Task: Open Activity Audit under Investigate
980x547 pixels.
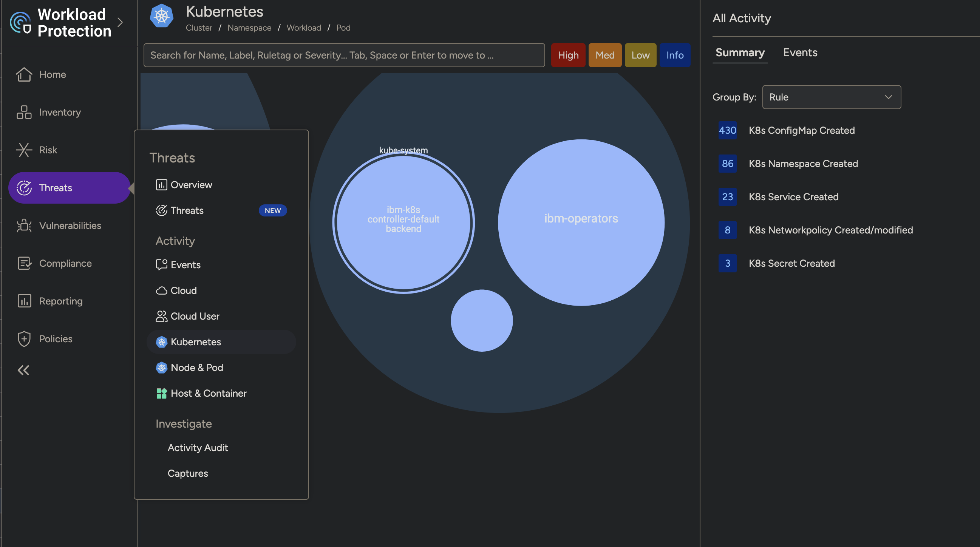Action: (x=198, y=448)
